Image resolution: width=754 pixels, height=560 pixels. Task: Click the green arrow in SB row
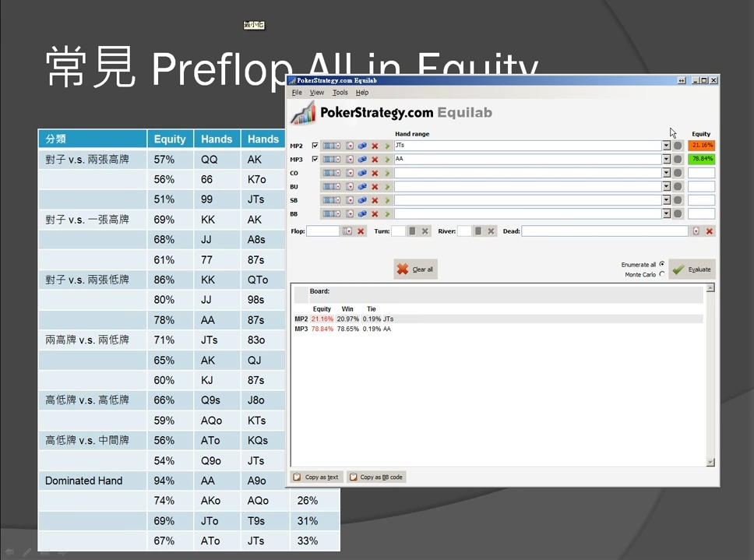[387, 200]
